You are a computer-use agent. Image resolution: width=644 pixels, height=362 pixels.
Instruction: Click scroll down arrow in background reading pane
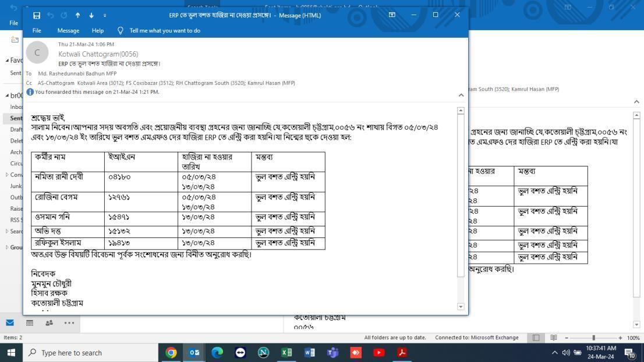click(636, 325)
